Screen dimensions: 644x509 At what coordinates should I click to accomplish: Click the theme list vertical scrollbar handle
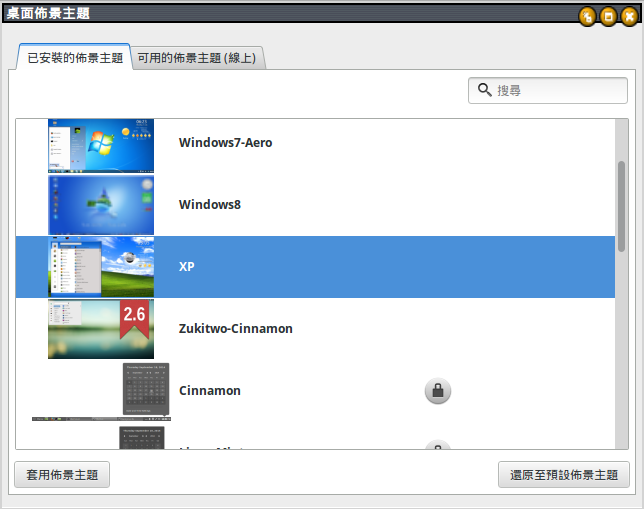(x=621, y=206)
